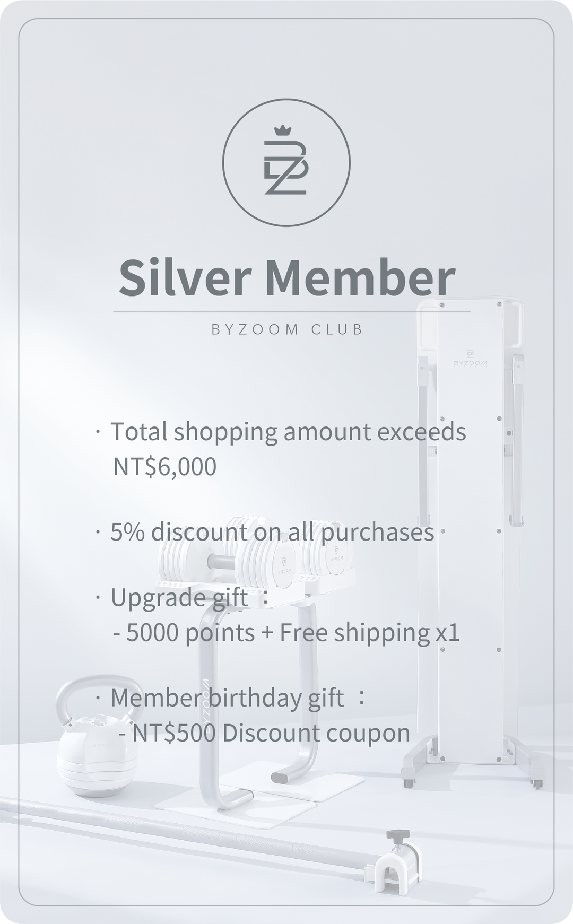This screenshot has width=573, height=924.
Task: Select the "NT$500 Discount coupon" text
Action: point(271,733)
